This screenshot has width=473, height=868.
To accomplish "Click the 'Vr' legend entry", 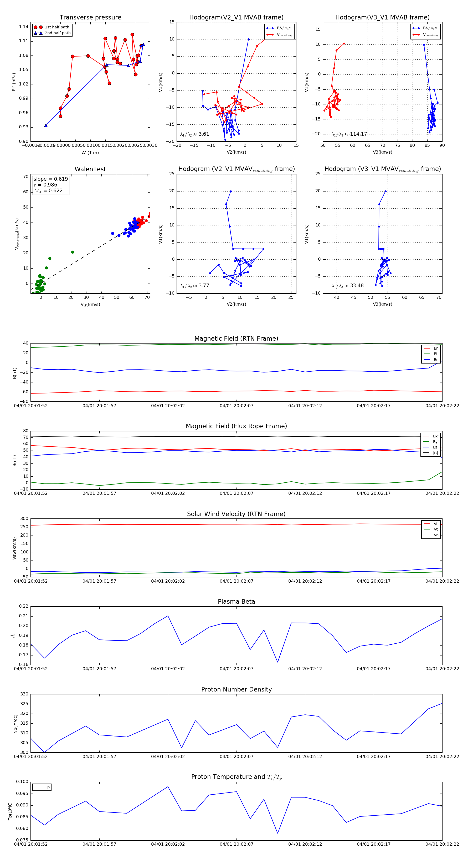I will [x=431, y=524].
